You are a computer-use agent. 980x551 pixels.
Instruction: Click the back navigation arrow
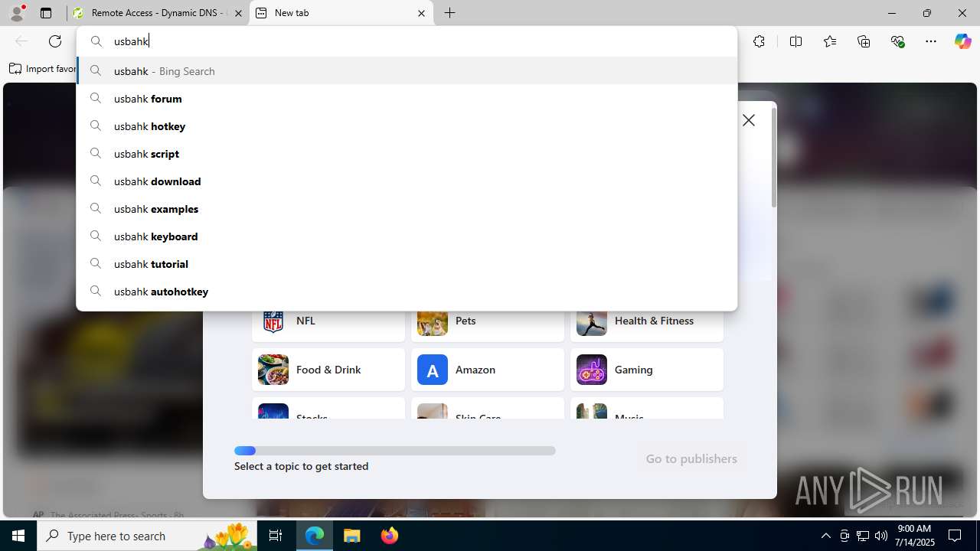tap(21, 41)
